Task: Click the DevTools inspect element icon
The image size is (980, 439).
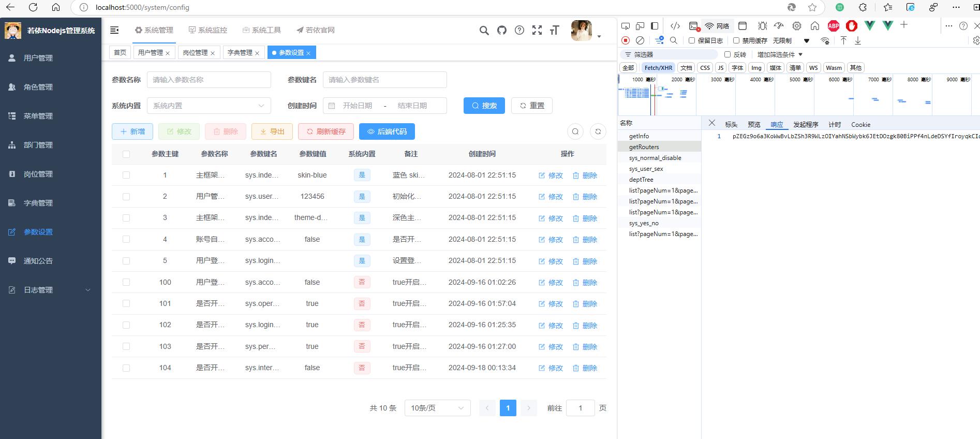Action: [x=626, y=26]
